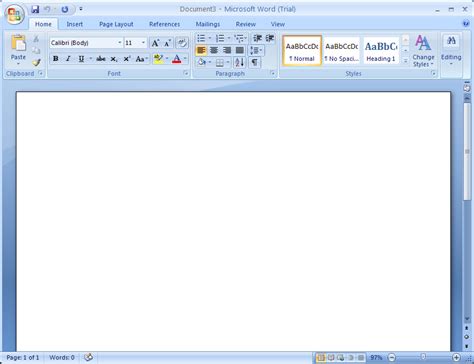
Task: Click the Grow Font icon
Action: [x=155, y=43]
